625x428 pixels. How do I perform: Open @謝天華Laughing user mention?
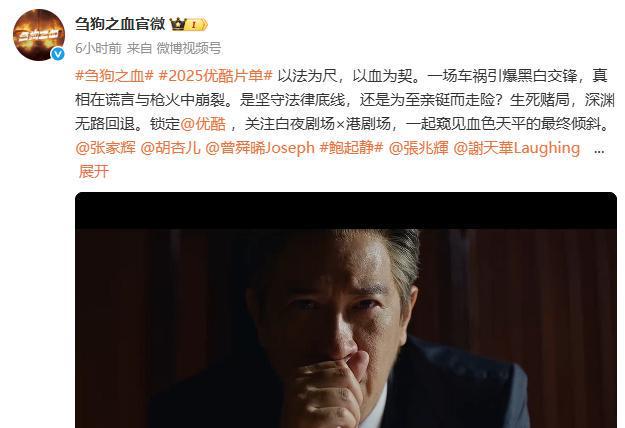point(517,148)
